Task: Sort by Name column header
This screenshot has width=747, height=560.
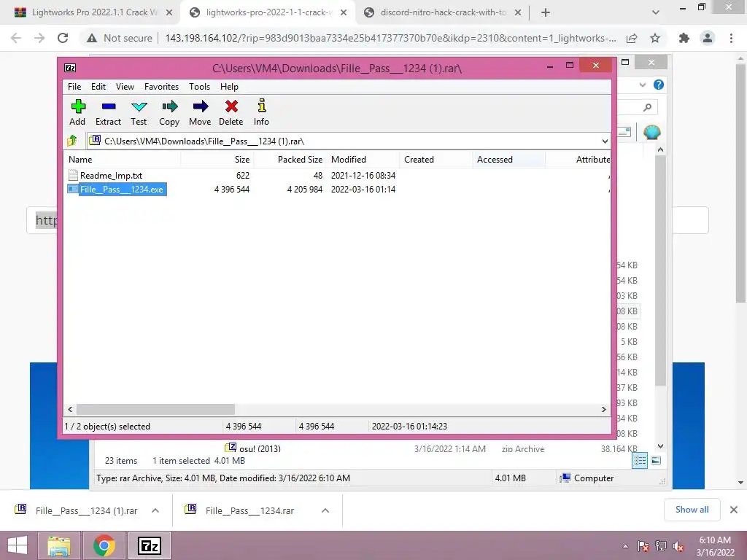Action: coord(122,160)
